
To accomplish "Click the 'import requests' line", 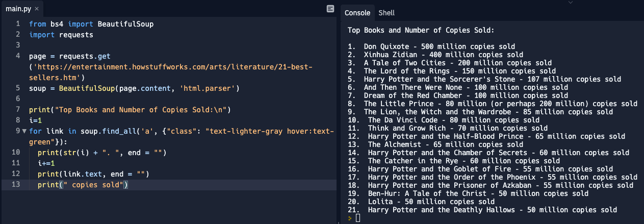I will pyautogui.click(x=61, y=35).
